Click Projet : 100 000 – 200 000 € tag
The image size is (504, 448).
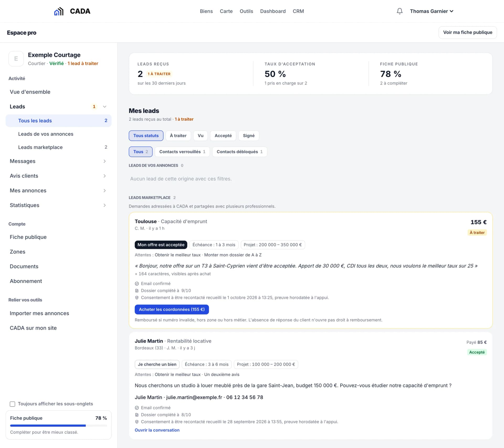coord(266,364)
